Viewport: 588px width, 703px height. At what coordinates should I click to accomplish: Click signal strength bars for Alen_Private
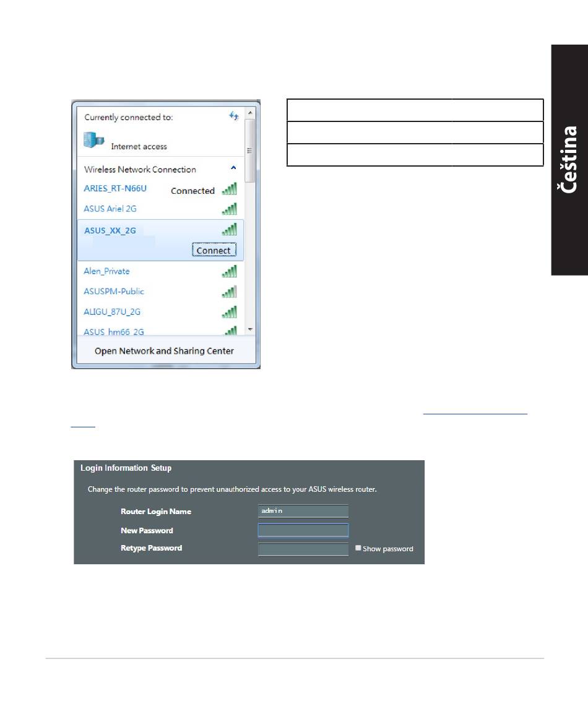[229, 271]
